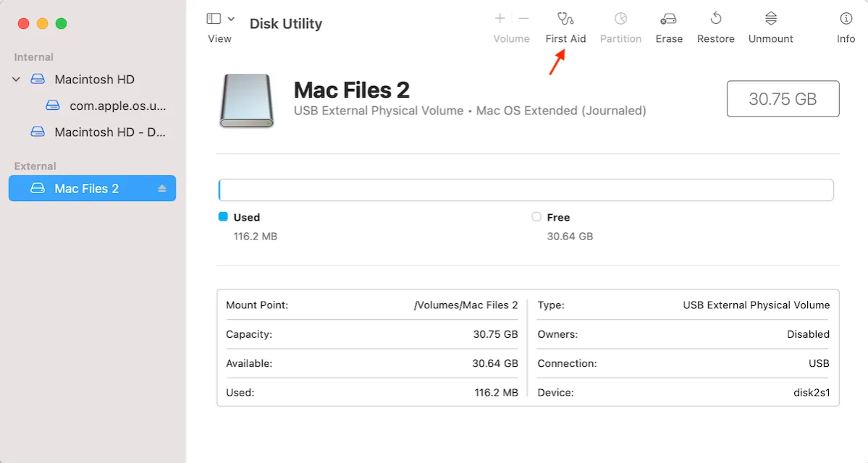Click large external drive image
This screenshot has width=868, height=463.
(x=246, y=101)
